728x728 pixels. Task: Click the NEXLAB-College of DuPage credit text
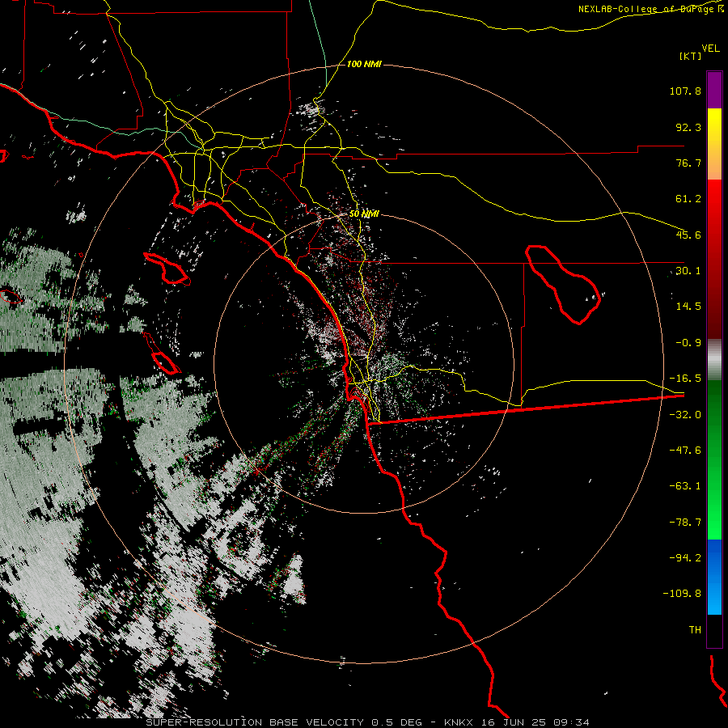pos(648,9)
